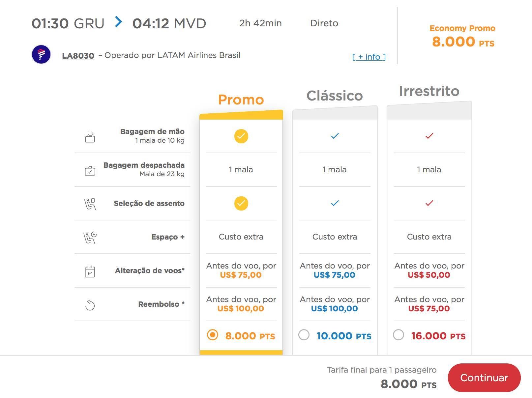Screen dimensions: 532x398
Task: Click the checked baggage suitcase icon
Action: (90, 170)
